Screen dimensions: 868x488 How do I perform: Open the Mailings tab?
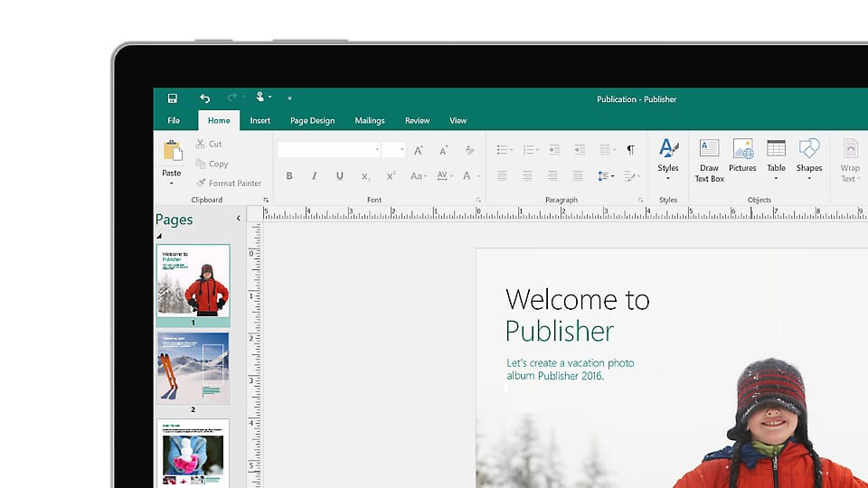click(369, 120)
